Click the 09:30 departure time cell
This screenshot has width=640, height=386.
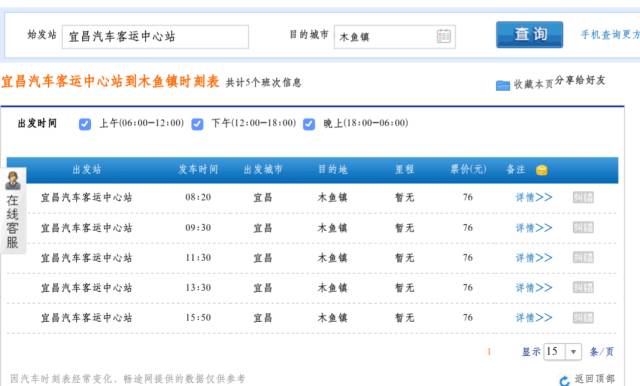[x=198, y=228]
